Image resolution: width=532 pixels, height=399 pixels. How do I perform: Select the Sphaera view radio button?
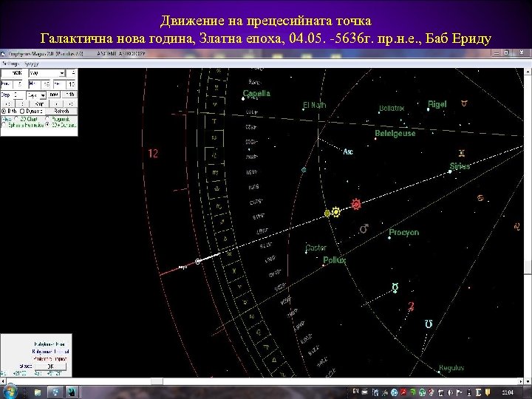pyautogui.click(x=4, y=125)
